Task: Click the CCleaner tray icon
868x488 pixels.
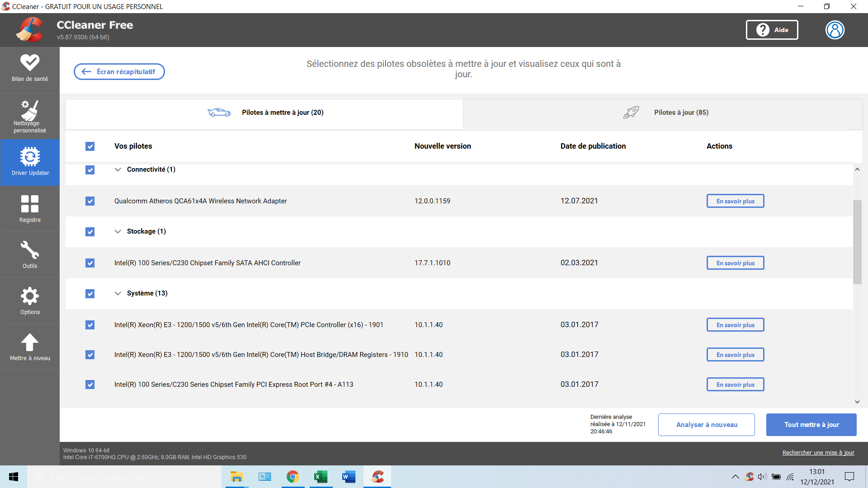Action: pos(750,477)
